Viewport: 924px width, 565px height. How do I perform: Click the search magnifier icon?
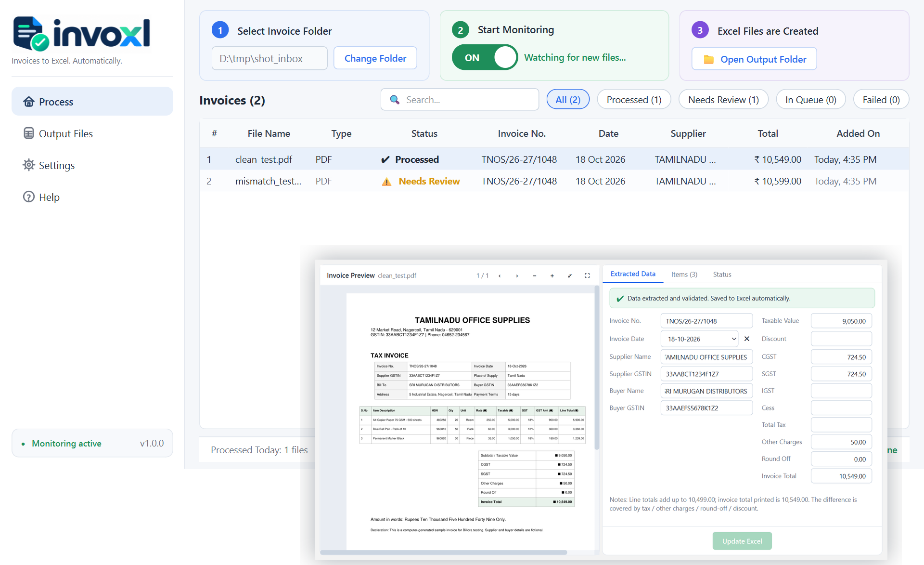[x=395, y=99]
